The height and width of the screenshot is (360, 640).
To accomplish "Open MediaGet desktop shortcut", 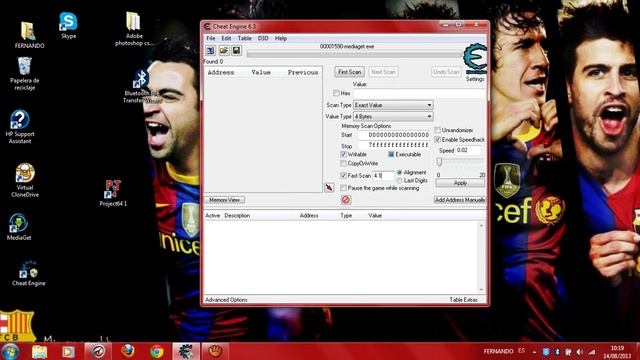I will tap(19, 227).
